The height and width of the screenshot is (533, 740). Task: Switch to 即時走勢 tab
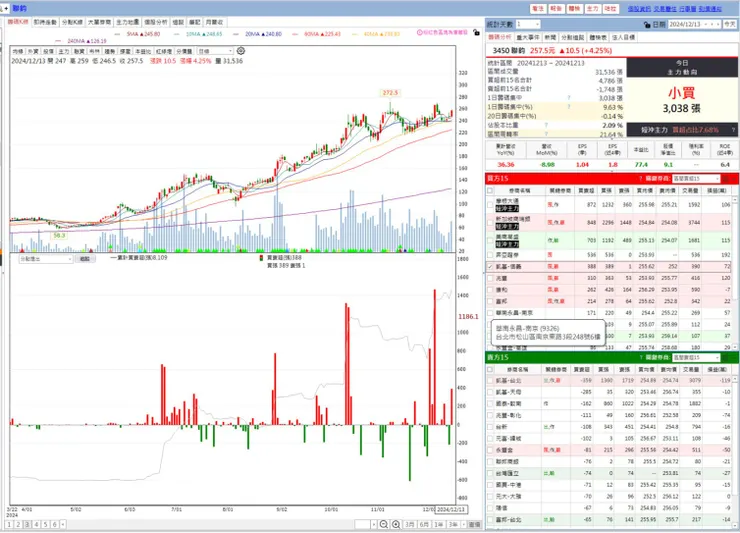click(45, 22)
